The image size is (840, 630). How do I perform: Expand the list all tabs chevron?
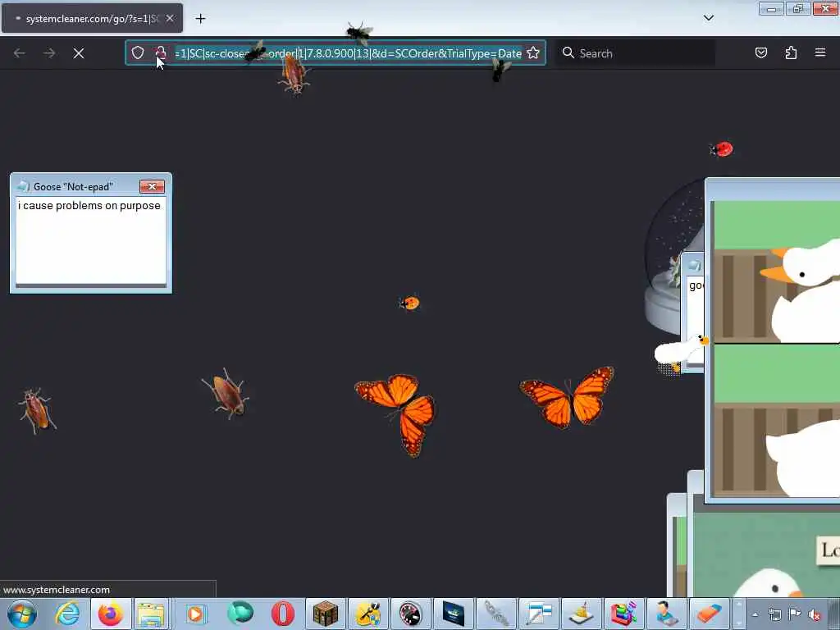coord(709,18)
